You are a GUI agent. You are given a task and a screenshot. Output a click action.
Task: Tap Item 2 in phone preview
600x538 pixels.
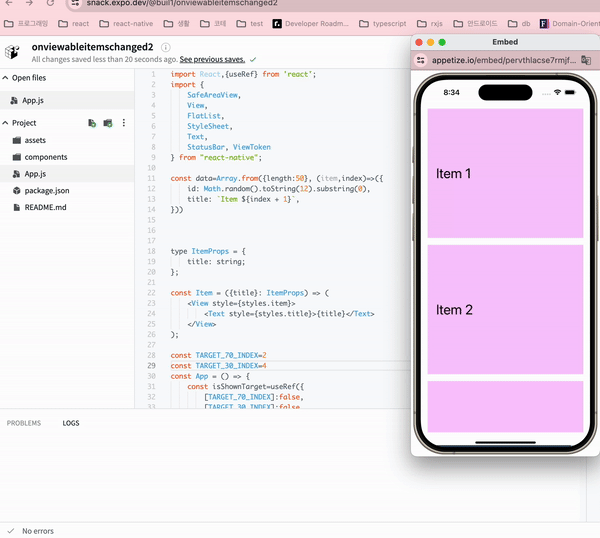pos(505,310)
